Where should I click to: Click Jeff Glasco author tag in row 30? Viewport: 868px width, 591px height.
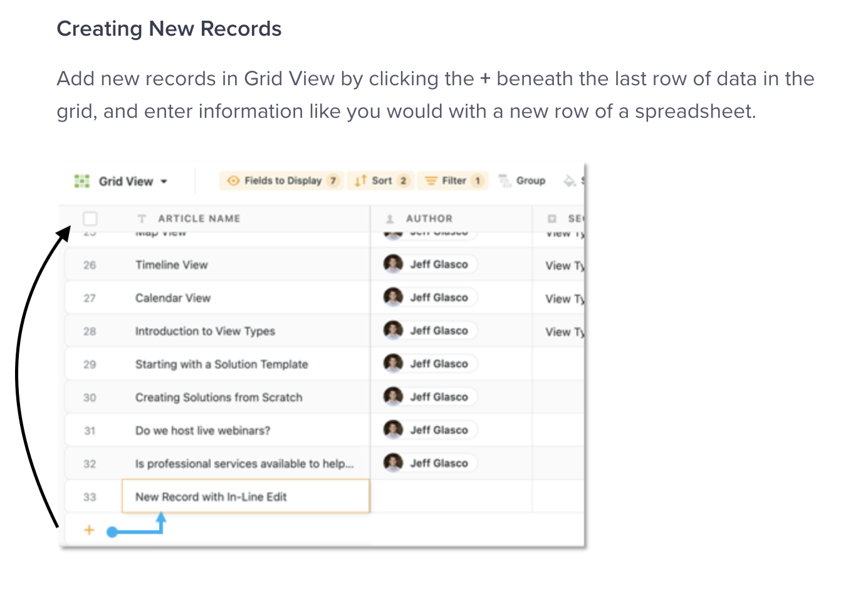click(x=438, y=397)
